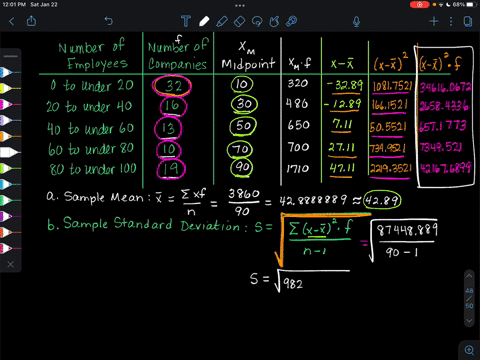Click the paperclip-style tool icon in toolbar

tap(292, 21)
